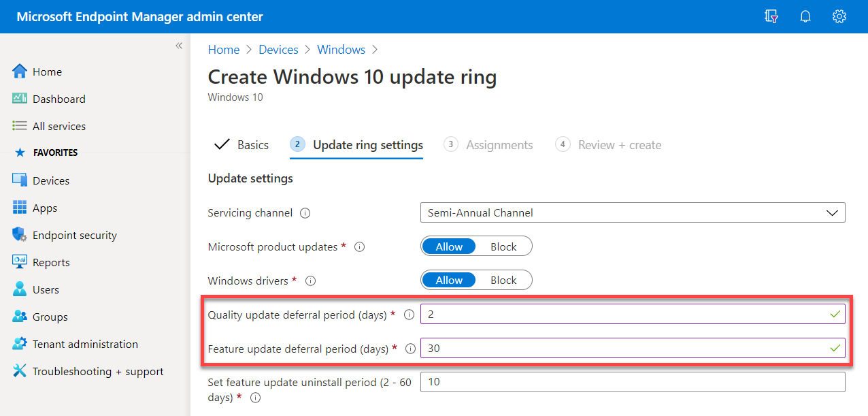
Task: Click the Dashboard chart icon
Action: (20, 99)
